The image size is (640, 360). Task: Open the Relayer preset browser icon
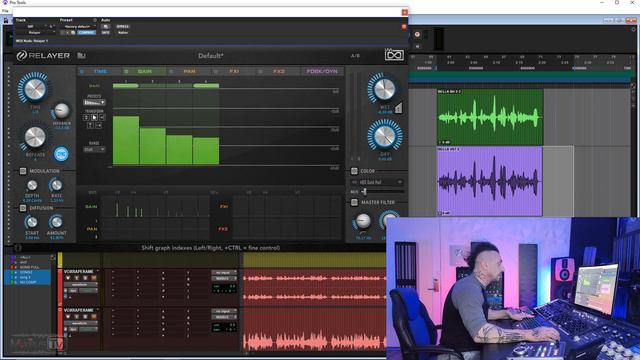(x=81, y=56)
